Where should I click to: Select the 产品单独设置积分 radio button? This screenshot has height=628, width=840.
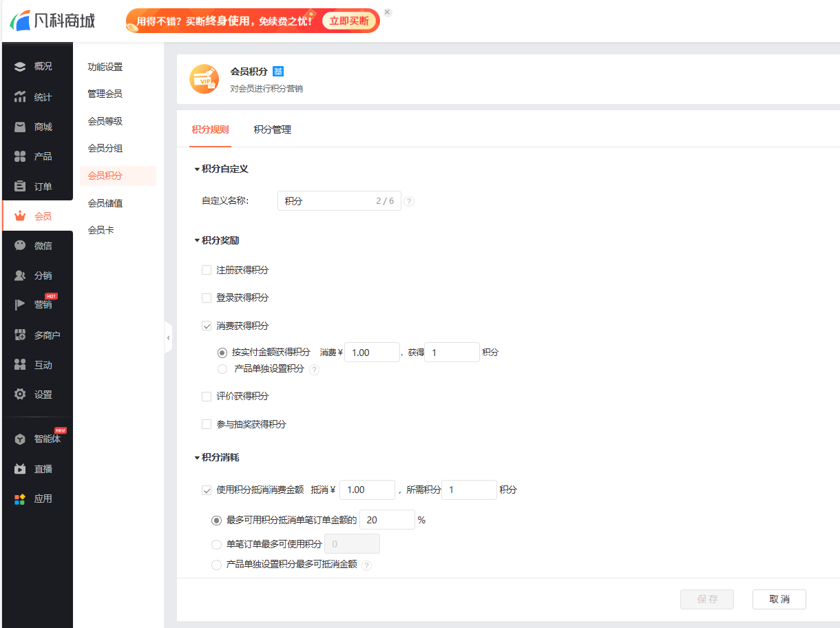click(x=222, y=369)
